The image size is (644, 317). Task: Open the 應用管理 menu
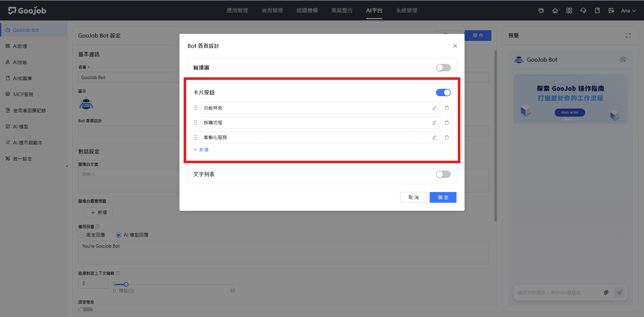(x=237, y=10)
